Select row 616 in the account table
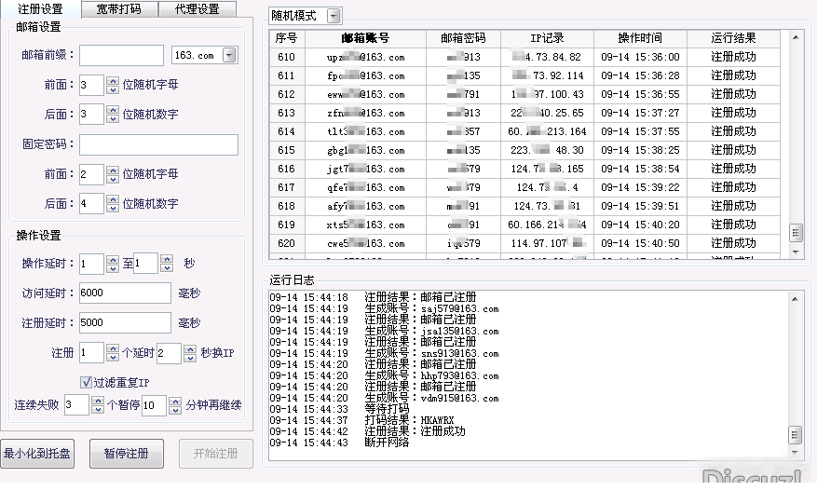 [x=524, y=169]
